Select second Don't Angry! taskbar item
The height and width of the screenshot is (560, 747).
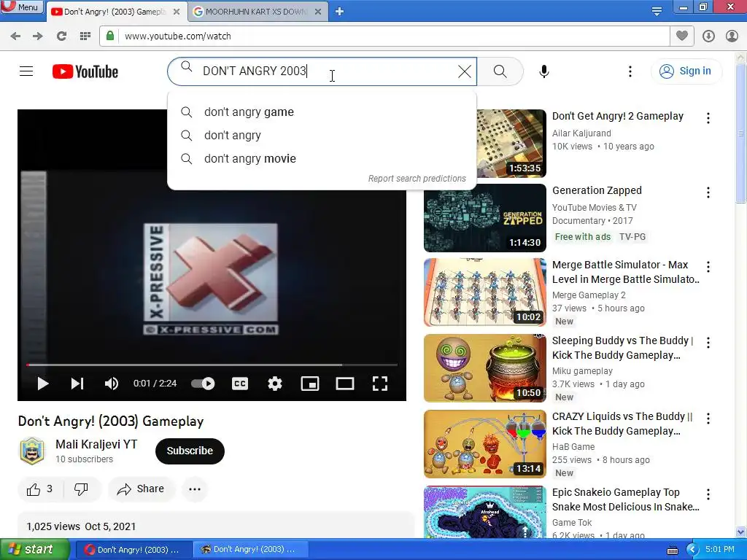250,550
